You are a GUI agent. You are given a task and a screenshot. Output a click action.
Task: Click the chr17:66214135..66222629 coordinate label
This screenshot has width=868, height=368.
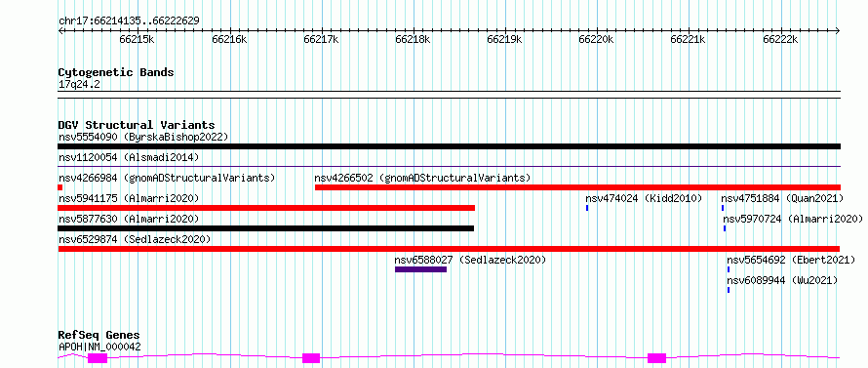pos(129,21)
